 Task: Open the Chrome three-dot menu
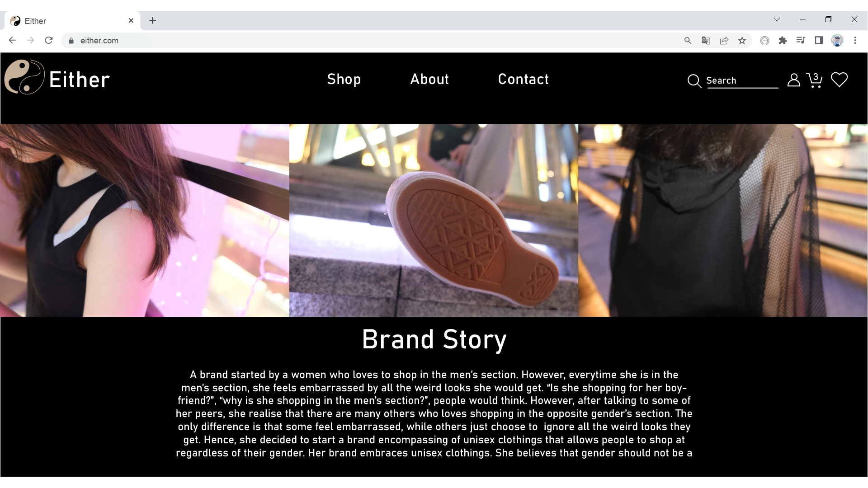855,41
